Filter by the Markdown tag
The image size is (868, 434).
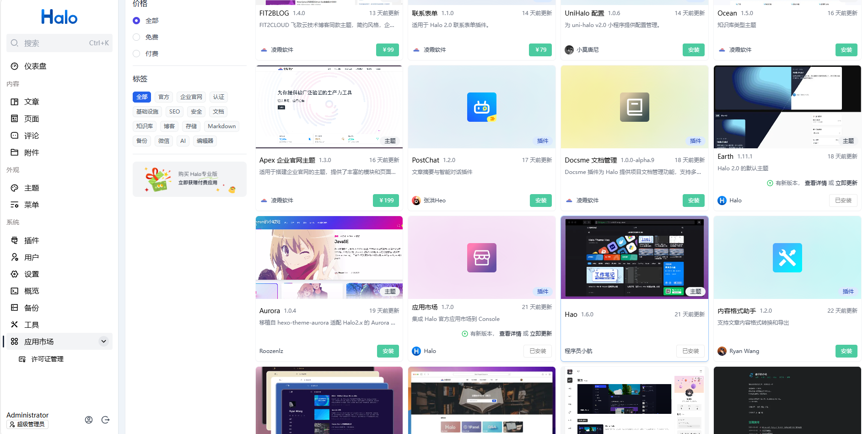point(222,126)
